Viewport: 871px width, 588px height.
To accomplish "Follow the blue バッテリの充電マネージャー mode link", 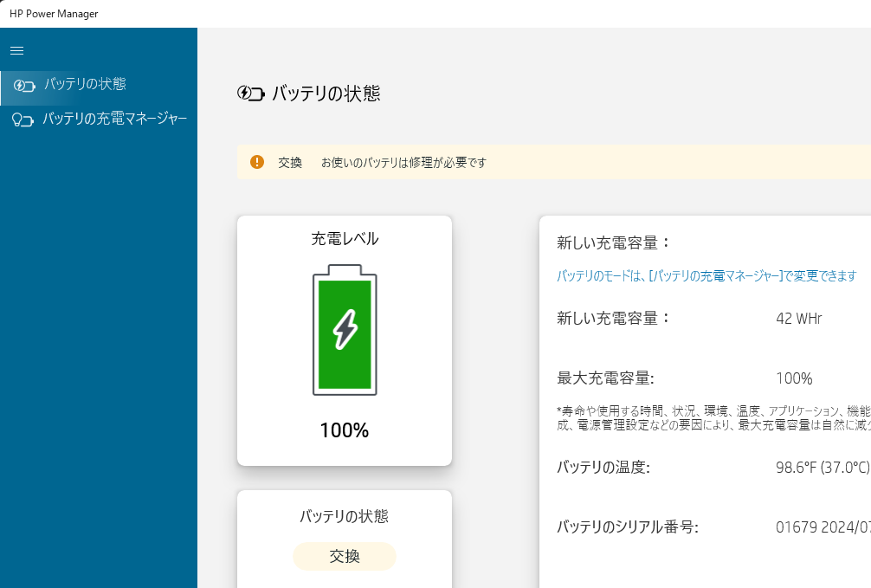I will [x=706, y=276].
